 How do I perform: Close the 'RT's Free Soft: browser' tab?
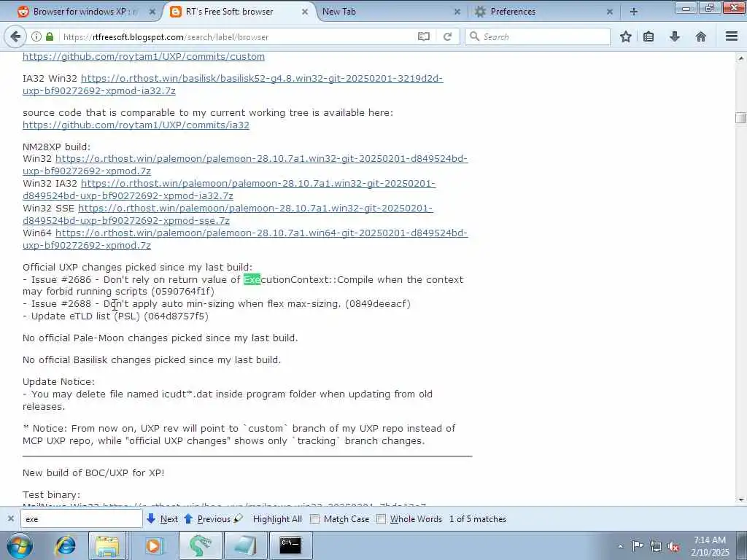pyautogui.click(x=305, y=12)
